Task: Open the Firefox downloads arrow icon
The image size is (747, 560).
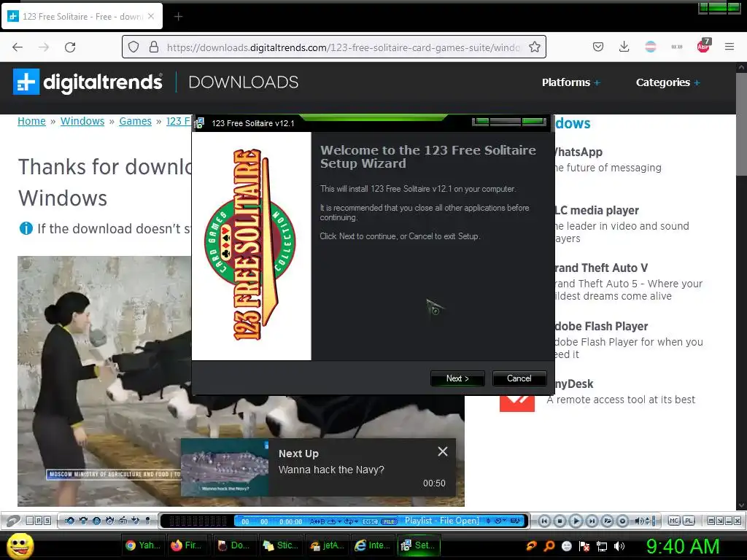Action: 624,47
